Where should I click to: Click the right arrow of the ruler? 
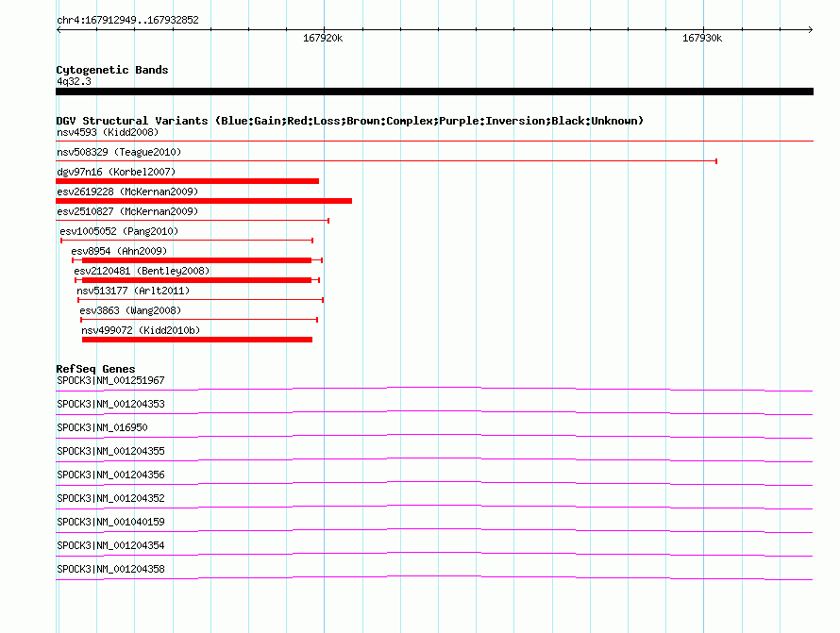click(x=810, y=29)
